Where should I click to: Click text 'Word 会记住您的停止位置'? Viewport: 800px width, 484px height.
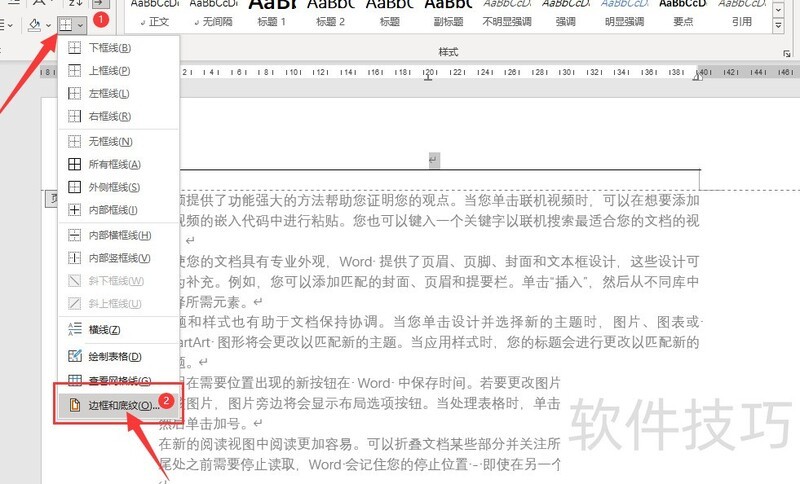388,464
